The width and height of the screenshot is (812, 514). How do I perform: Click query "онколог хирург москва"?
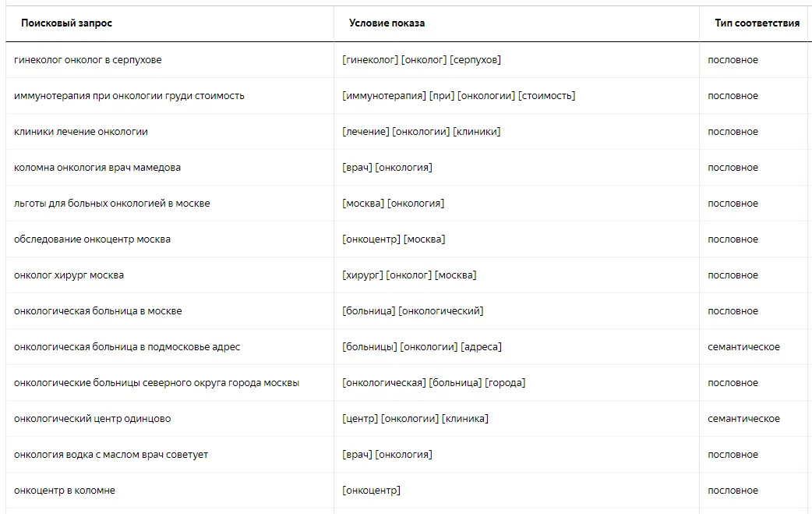pos(69,275)
